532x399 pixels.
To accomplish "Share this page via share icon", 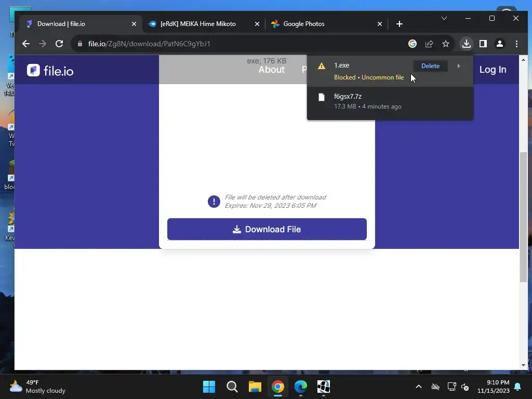I will pyautogui.click(x=429, y=44).
